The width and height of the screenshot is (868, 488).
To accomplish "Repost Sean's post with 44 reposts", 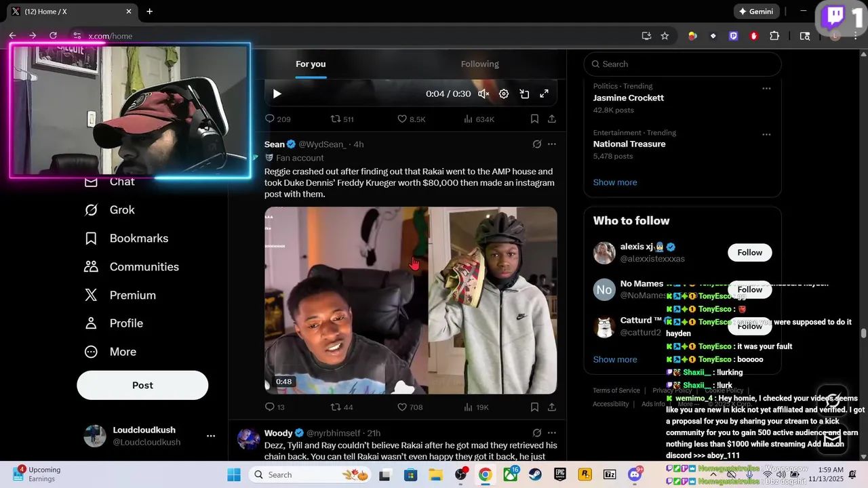I will [342, 407].
